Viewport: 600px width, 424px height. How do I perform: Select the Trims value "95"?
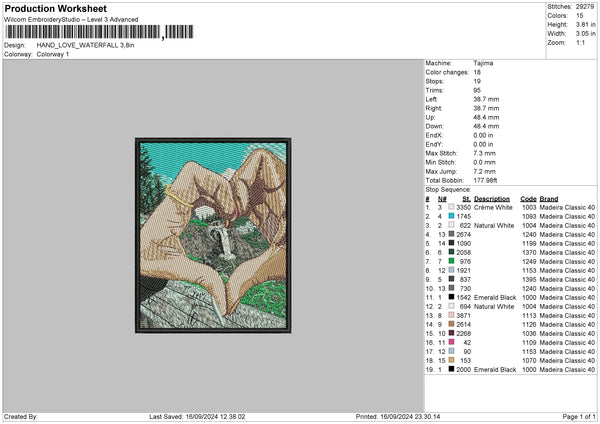(477, 90)
